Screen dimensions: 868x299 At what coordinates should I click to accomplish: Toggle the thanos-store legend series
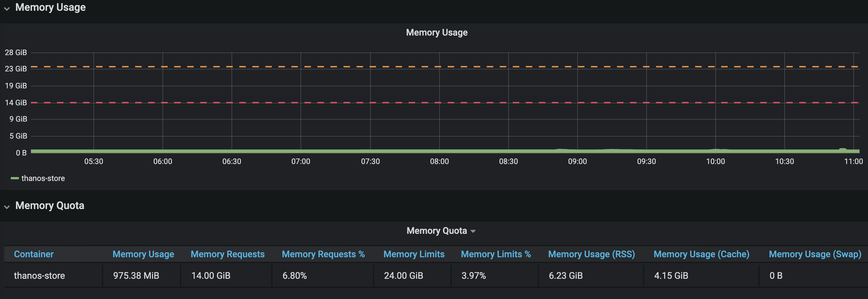pyautogui.click(x=43, y=178)
